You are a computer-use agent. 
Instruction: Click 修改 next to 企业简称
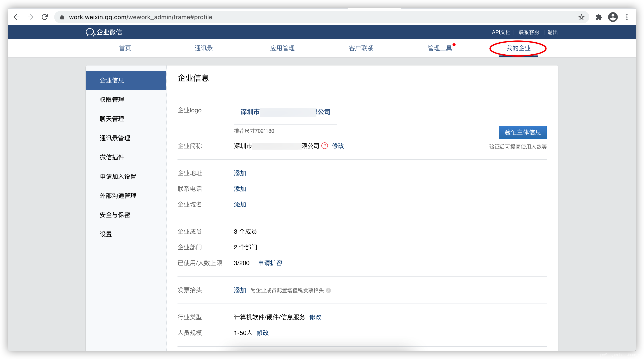click(x=338, y=146)
